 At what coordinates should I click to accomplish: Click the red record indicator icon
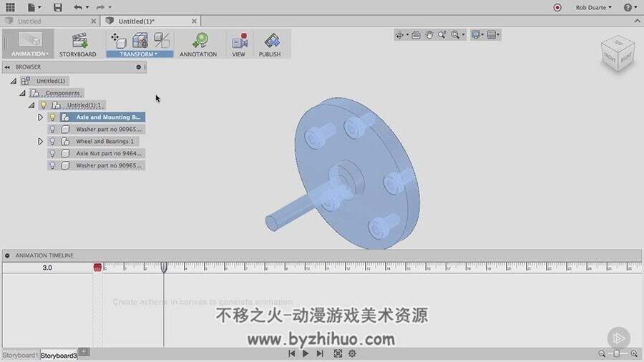pyautogui.click(x=557, y=7)
